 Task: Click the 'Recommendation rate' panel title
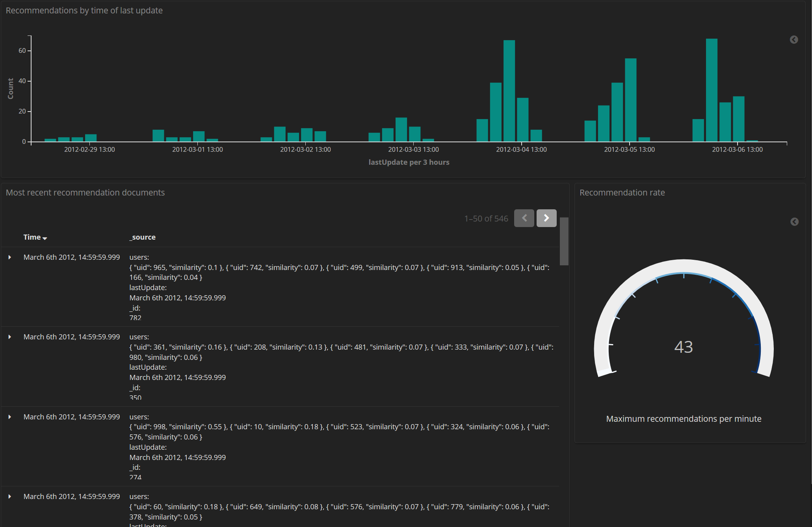pyautogui.click(x=622, y=193)
